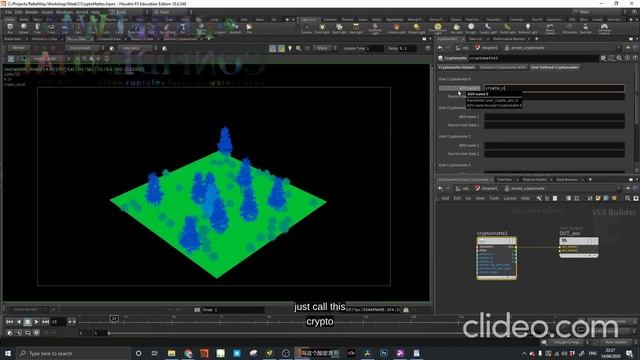Open the Windows menu
640x360 pixels.
tap(64, 12)
